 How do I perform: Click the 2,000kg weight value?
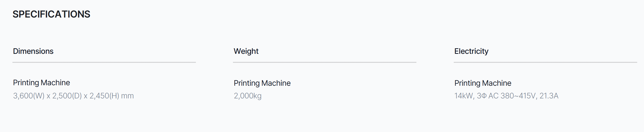[x=248, y=96]
